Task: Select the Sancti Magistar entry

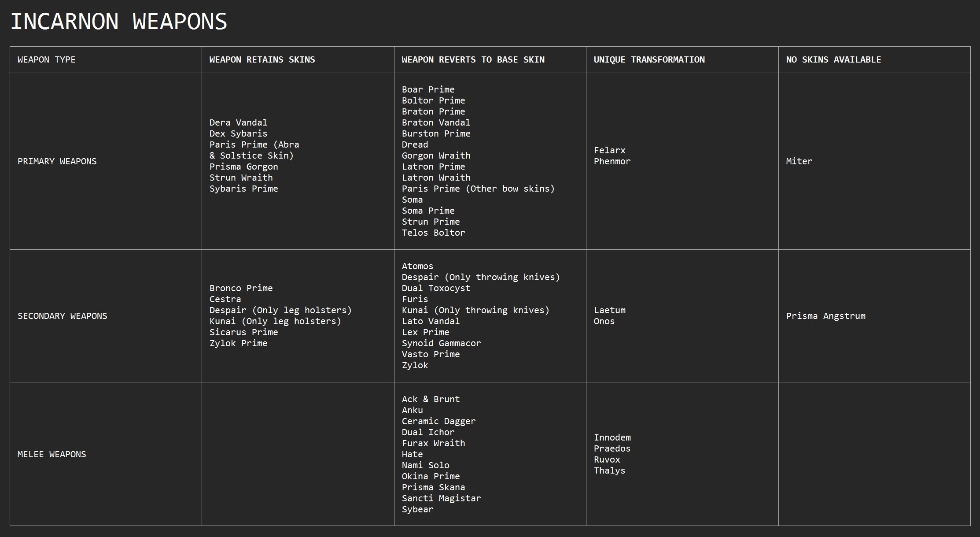Action: click(x=441, y=498)
